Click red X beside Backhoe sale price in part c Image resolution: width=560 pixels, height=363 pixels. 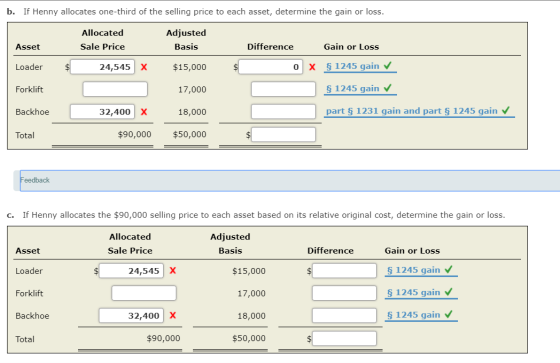point(173,315)
